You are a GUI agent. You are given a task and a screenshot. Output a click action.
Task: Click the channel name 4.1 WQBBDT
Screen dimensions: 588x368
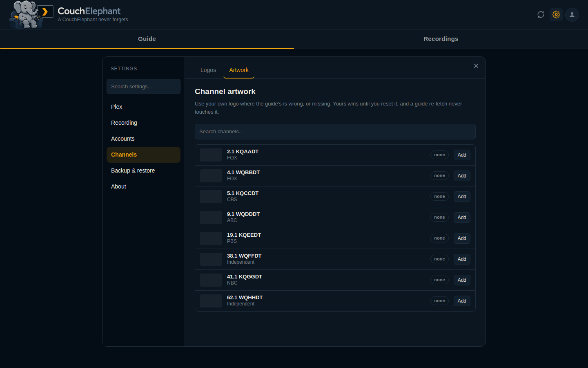pyautogui.click(x=243, y=173)
